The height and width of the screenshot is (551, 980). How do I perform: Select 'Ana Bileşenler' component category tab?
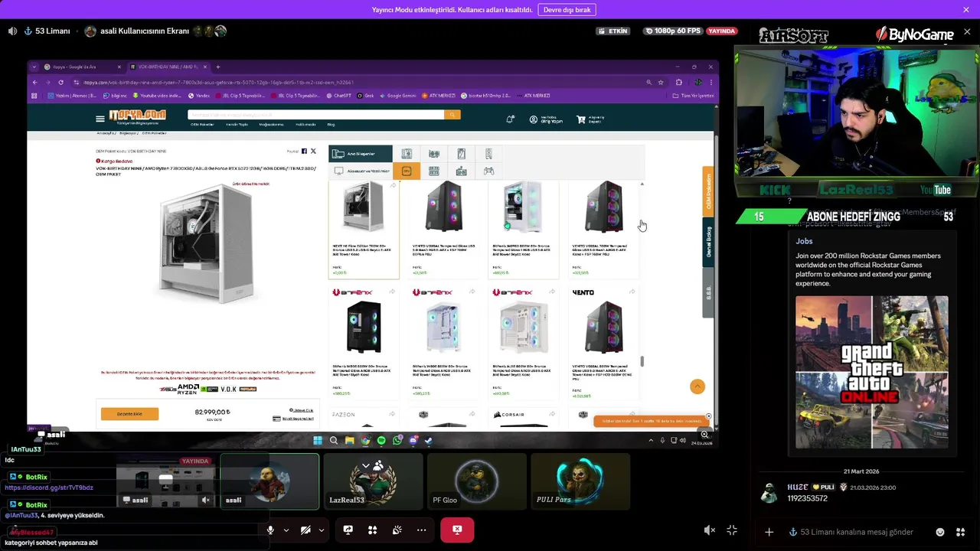point(361,154)
